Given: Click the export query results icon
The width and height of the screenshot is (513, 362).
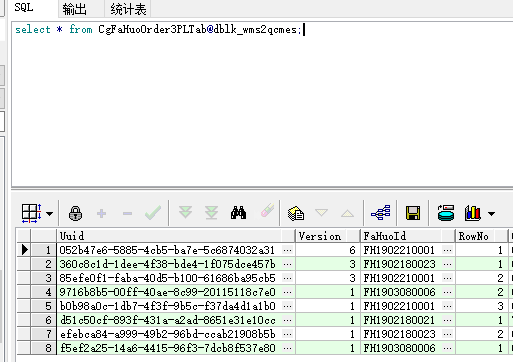Looking at the screenshot, I should click(x=446, y=213).
